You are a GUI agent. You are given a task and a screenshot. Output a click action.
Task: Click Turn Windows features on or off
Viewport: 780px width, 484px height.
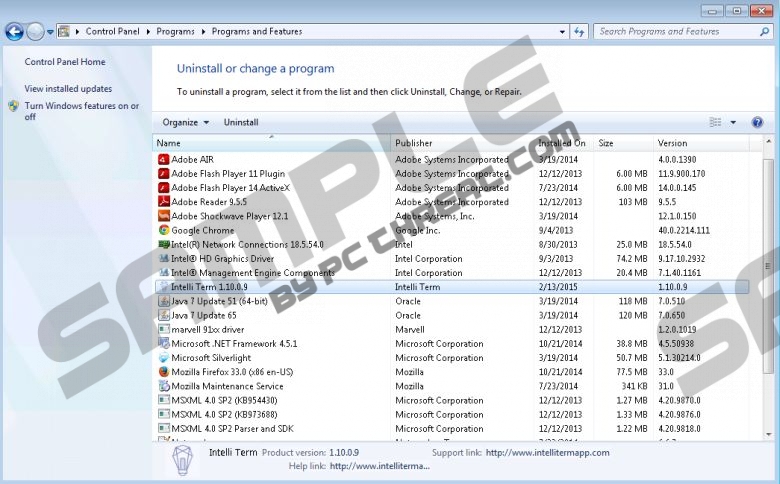click(x=81, y=111)
